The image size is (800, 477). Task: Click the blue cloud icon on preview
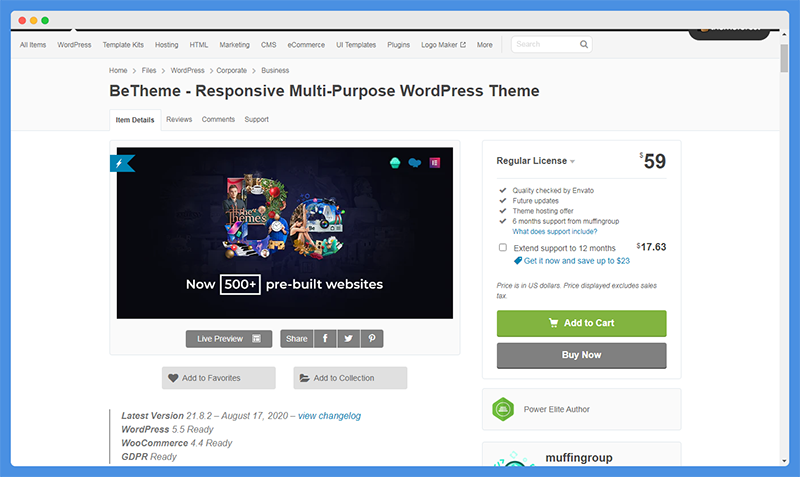click(415, 163)
